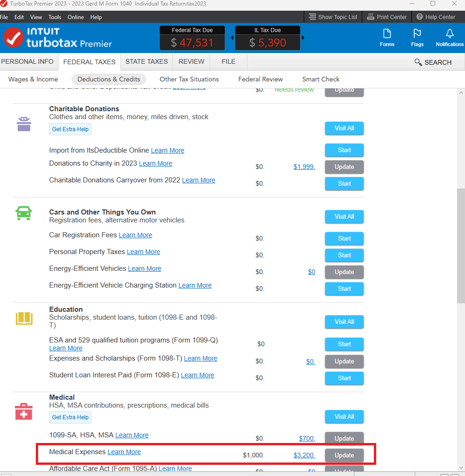
Task: Open Federal Review subtab
Action: coord(260,79)
